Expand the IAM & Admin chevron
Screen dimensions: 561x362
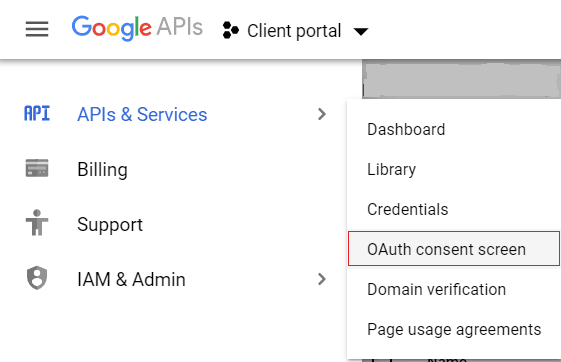point(322,279)
